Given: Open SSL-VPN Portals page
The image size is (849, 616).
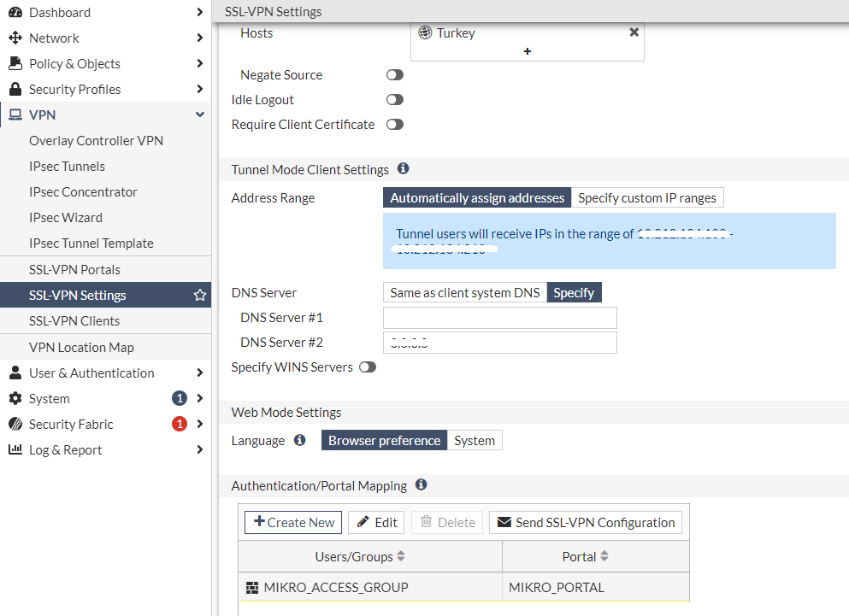Looking at the screenshot, I should [x=74, y=270].
